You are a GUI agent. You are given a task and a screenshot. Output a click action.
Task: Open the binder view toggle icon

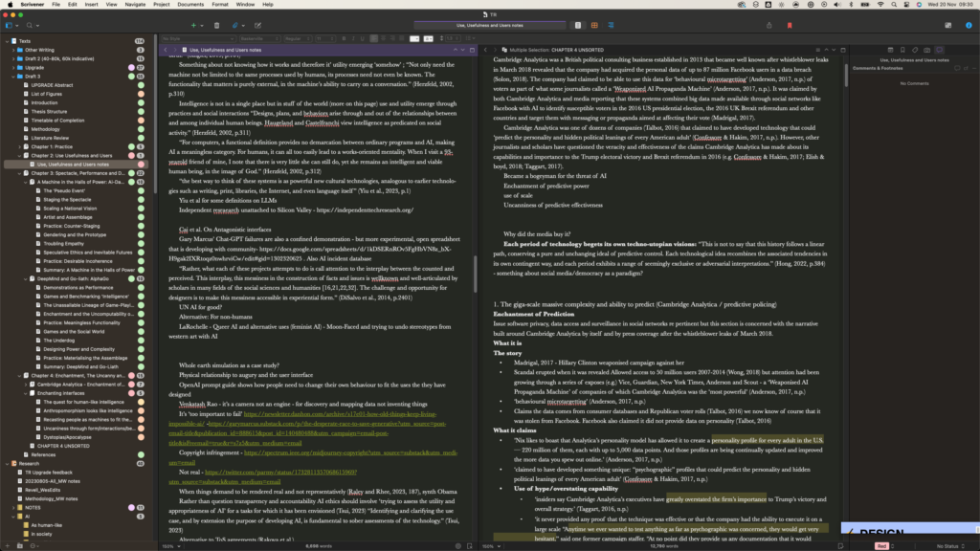[x=9, y=26]
